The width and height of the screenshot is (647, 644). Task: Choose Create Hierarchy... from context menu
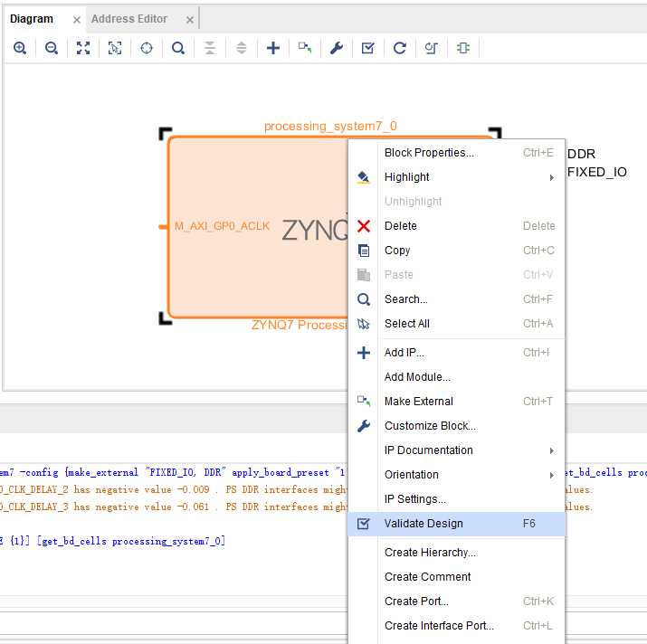coord(456,553)
